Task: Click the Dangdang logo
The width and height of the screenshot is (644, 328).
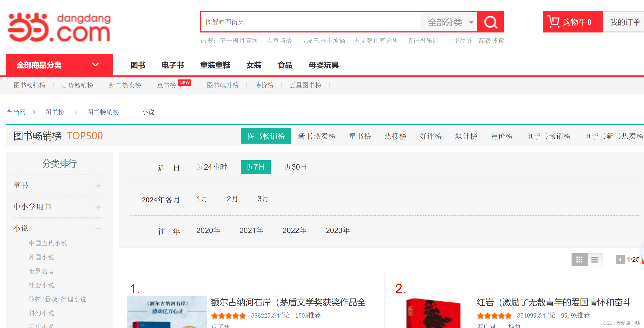Action: click(59, 27)
